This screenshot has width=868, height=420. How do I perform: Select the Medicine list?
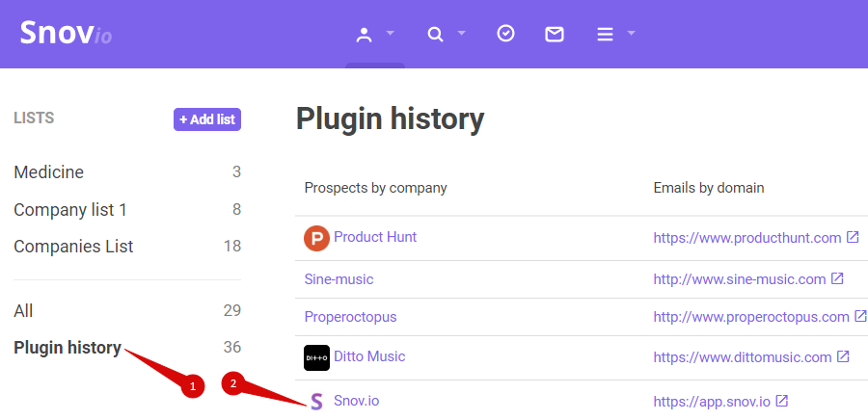tap(49, 172)
